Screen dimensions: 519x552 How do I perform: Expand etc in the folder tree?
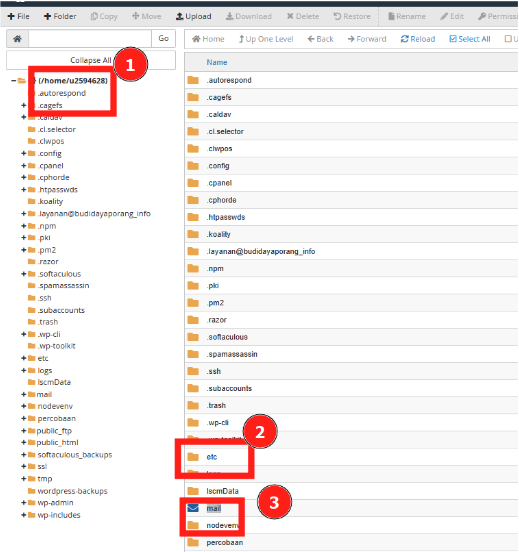(24, 358)
